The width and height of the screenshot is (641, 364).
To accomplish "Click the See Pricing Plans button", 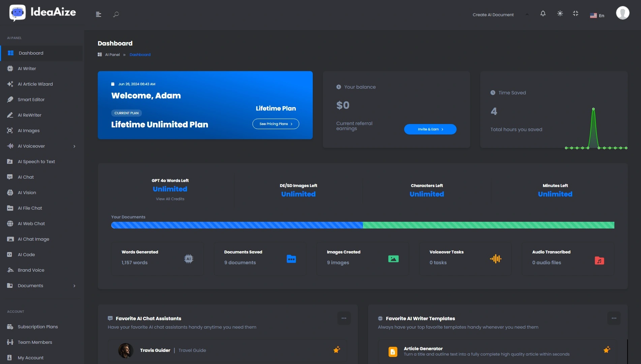I will [x=275, y=124].
